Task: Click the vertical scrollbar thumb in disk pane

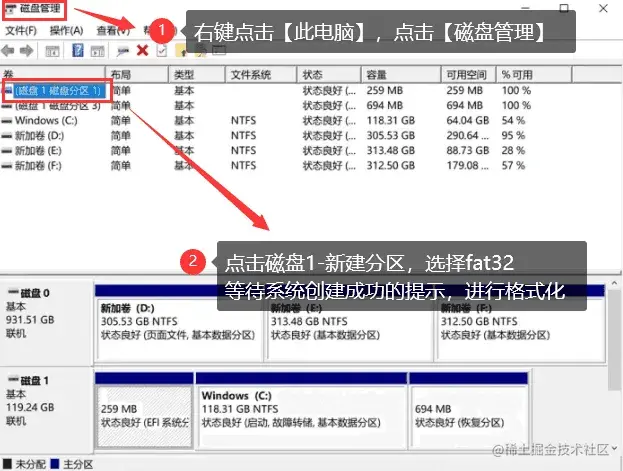Action: 614,340
